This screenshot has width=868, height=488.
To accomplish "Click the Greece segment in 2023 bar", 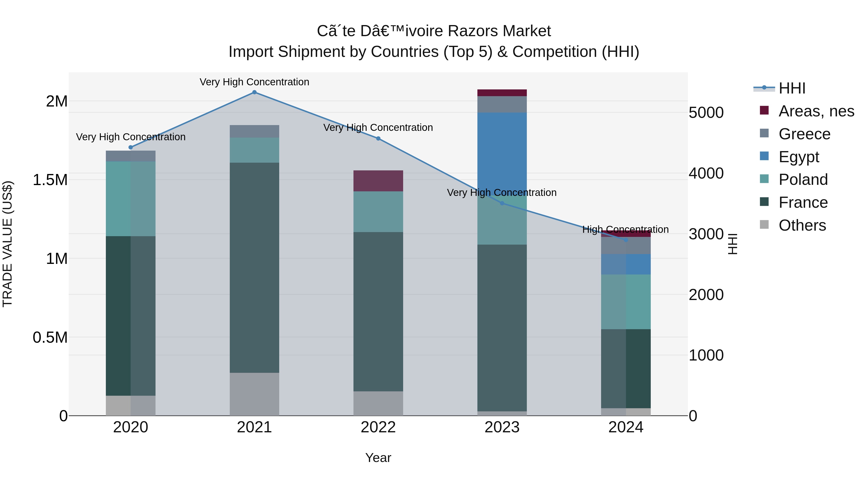I will pos(502,104).
